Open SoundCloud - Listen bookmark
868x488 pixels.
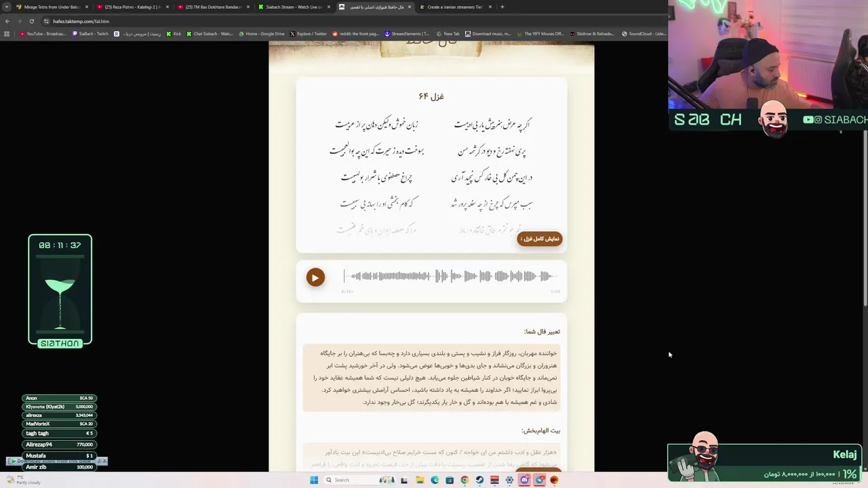(644, 34)
